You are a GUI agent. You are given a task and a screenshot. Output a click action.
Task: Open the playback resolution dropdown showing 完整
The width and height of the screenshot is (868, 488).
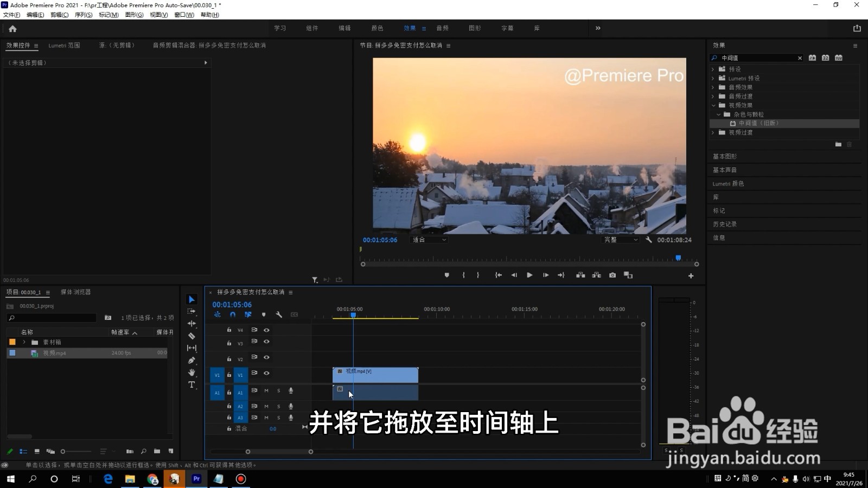pyautogui.click(x=621, y=239)
